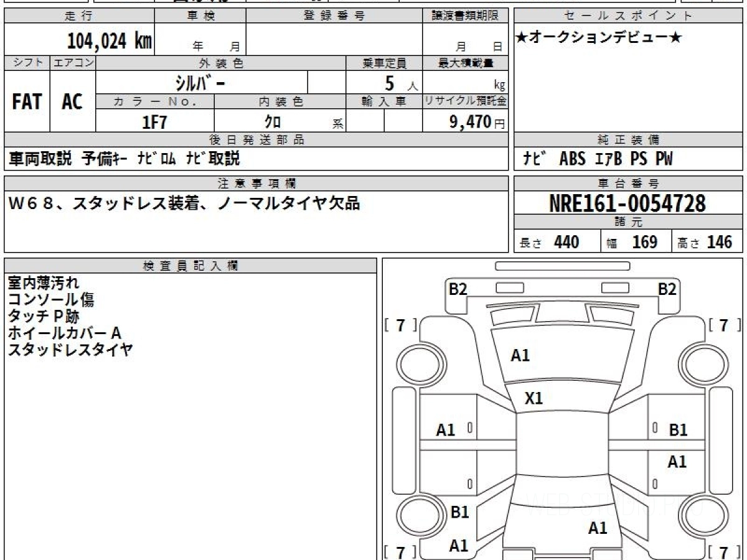Screen dimensions: 747x560
Task: Select the exterior color シルバー
Action: 202,82
